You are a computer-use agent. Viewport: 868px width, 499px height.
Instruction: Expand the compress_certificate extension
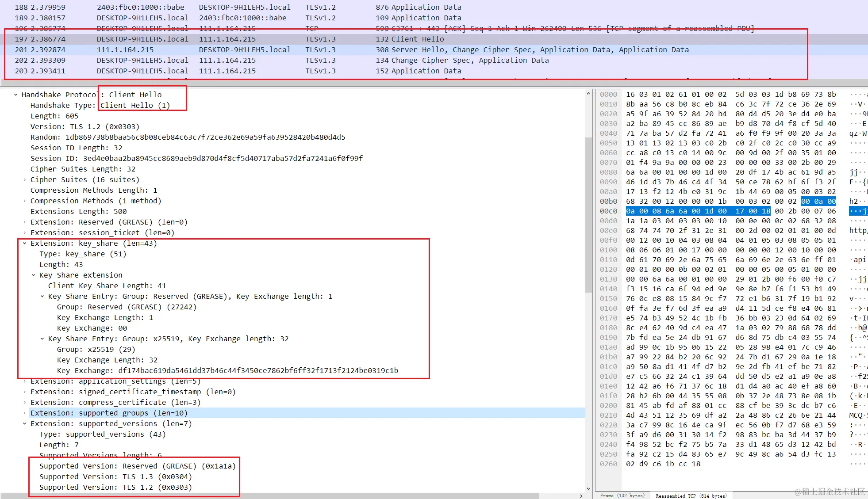[25, 402]
